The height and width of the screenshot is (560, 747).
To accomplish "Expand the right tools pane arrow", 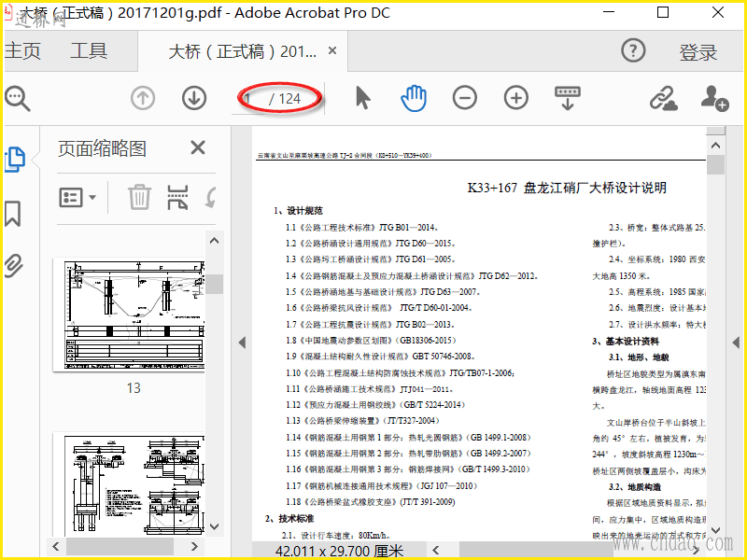I will point(736,343).
